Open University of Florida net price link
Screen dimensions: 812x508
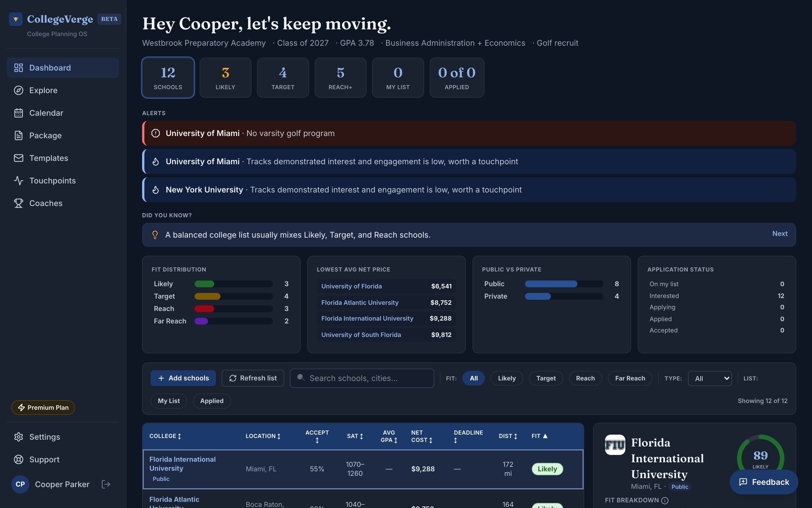click(351, 286)
